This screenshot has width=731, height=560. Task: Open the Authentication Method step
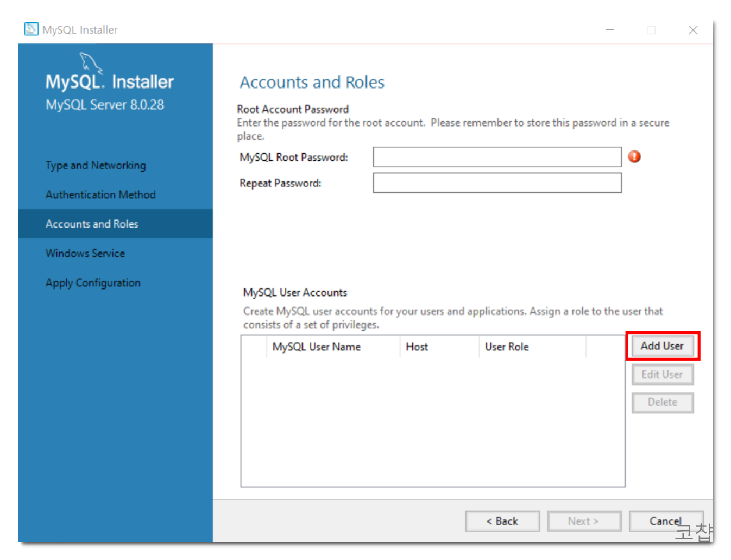(x=100, y=194)
